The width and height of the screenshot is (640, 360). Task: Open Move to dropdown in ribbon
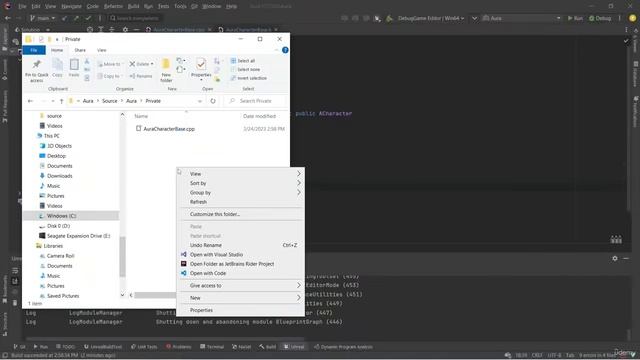pos(110,64)
